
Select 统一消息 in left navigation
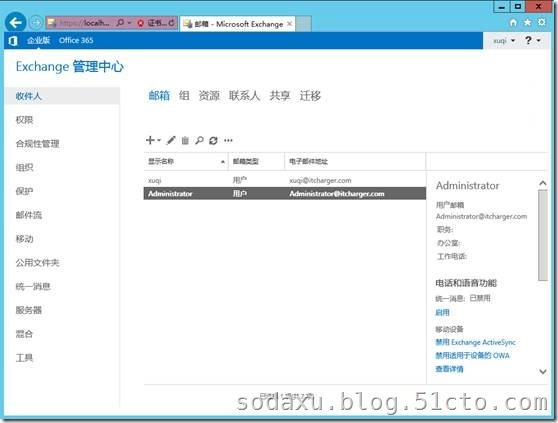tap(33, 286)
